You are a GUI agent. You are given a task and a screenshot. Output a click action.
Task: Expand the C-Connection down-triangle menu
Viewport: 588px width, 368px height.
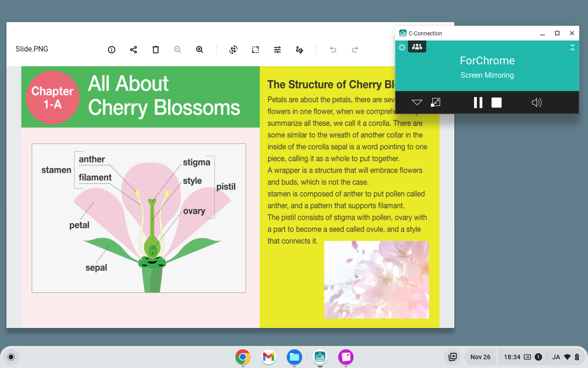point(417,103)
